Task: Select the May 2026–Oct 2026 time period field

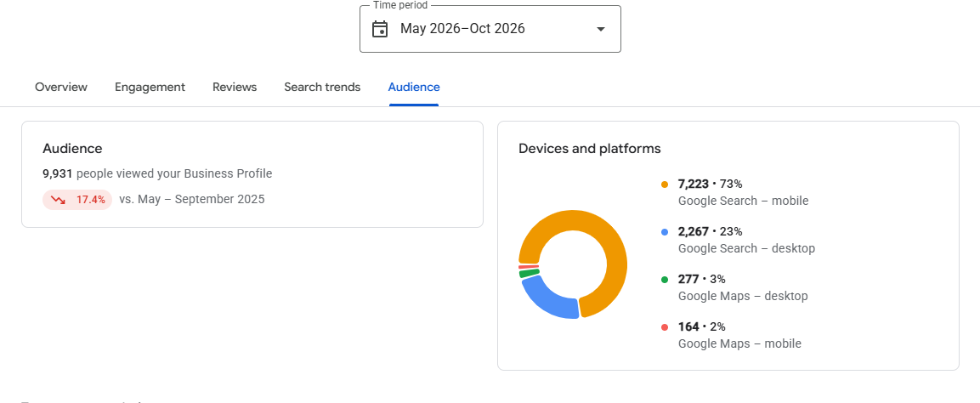Action: (x=490, y=29)
